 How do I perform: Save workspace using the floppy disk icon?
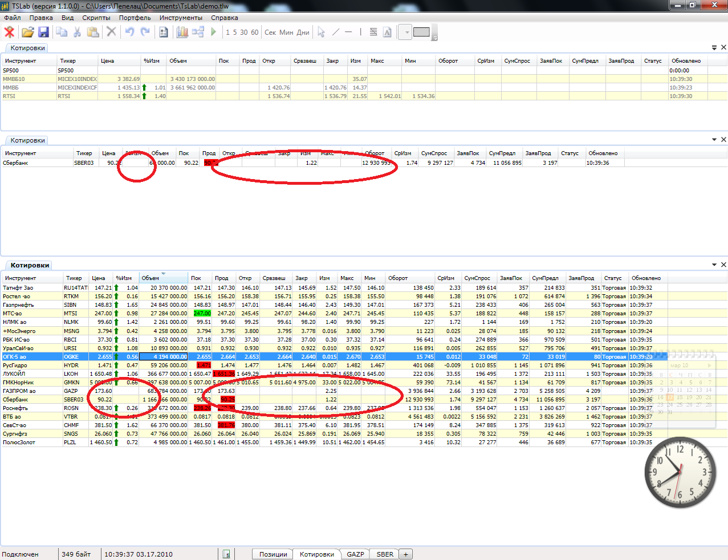tap(43, 32)
